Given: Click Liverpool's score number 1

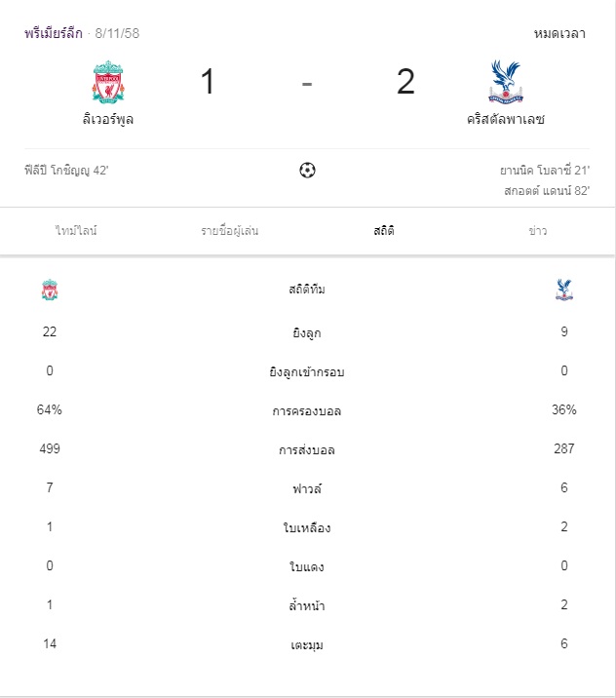Looking at the screenshot, I should [208, 82].
